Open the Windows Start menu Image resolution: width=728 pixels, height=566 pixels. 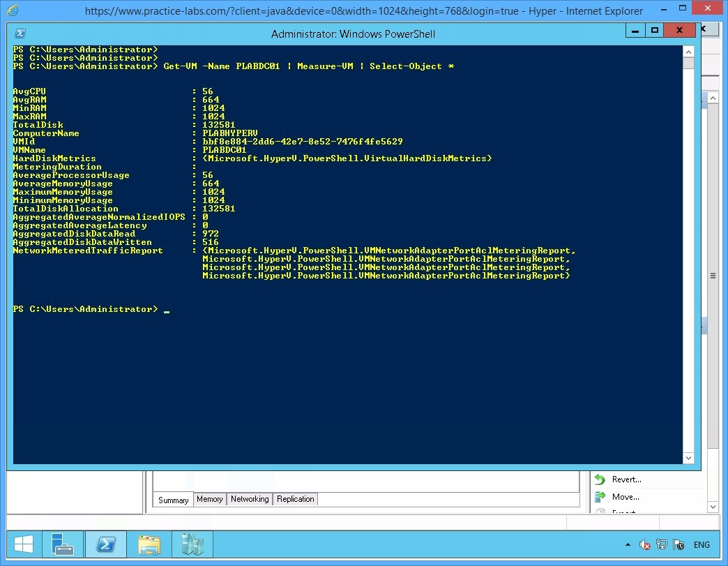point(23,544)
